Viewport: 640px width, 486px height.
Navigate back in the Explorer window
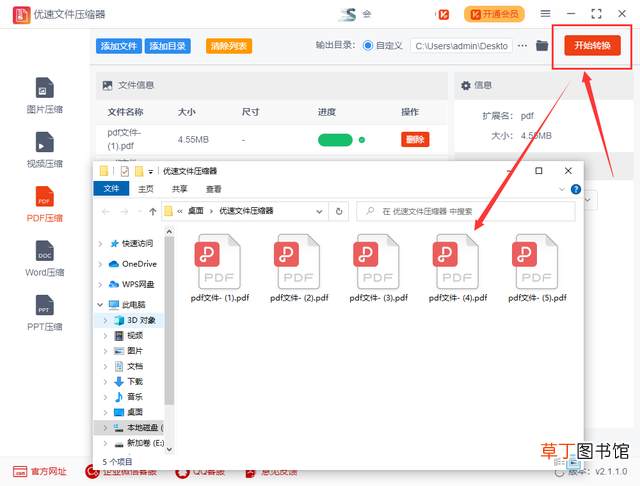(106, 211)
